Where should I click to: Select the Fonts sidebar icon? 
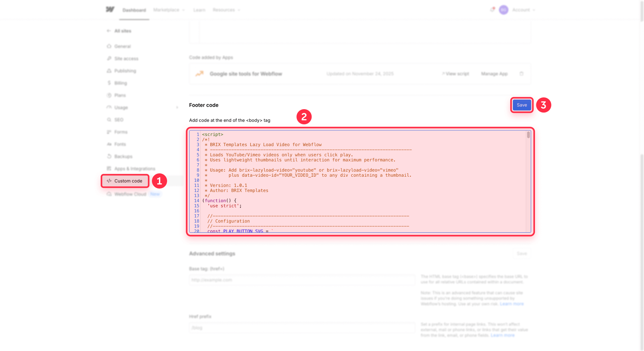pos(109,144)
